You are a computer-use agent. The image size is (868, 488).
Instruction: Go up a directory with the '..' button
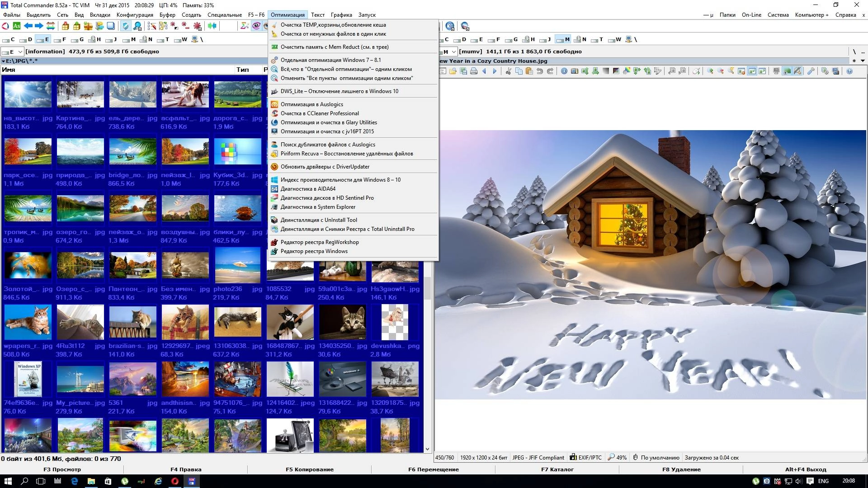[863, 52]
